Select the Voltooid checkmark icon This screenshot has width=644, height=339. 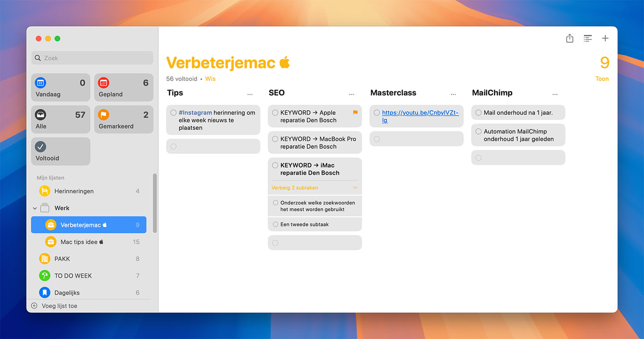coord(40,147)
